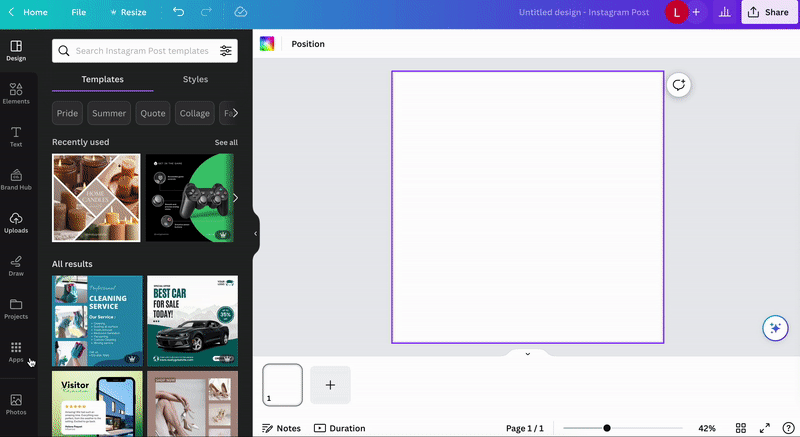
Task: Click See all for recently used
Action: pyautogui.click(x=226, y=142)
